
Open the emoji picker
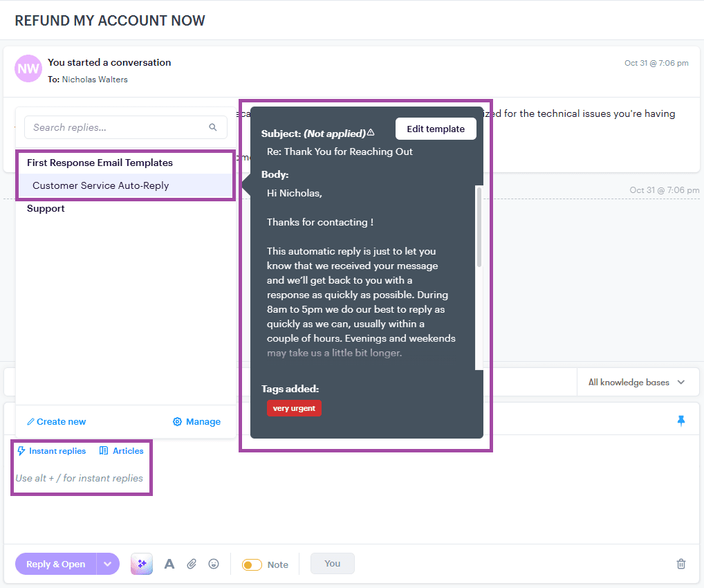point(214,564)
